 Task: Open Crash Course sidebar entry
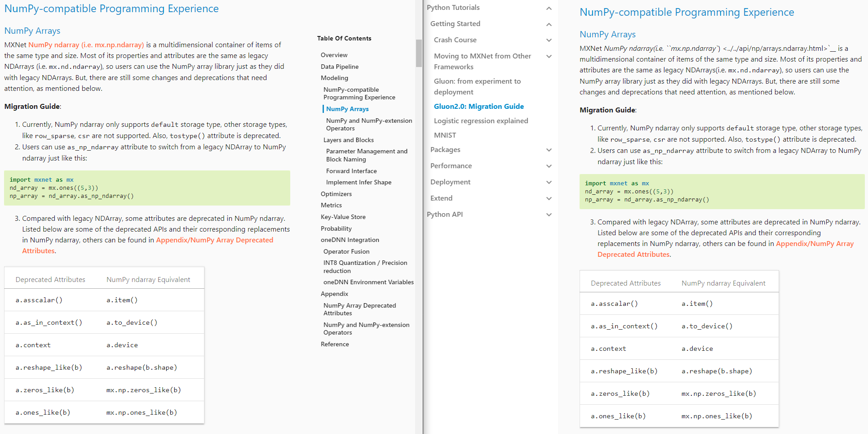click(x=455, y=40)
